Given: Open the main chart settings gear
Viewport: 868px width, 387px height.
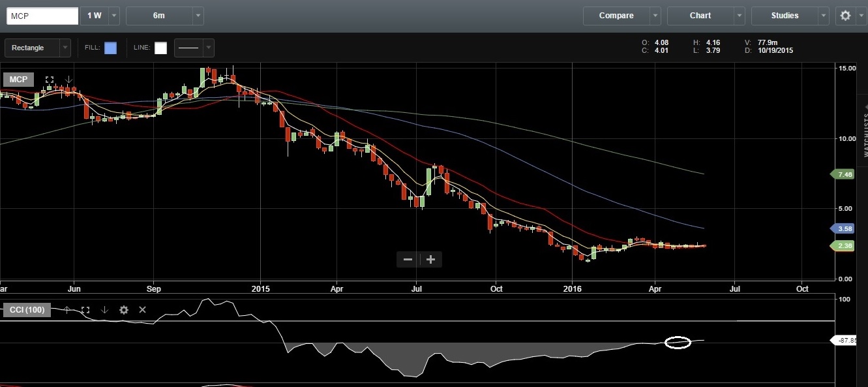Looking at the screenshot, I should point(845,15).
